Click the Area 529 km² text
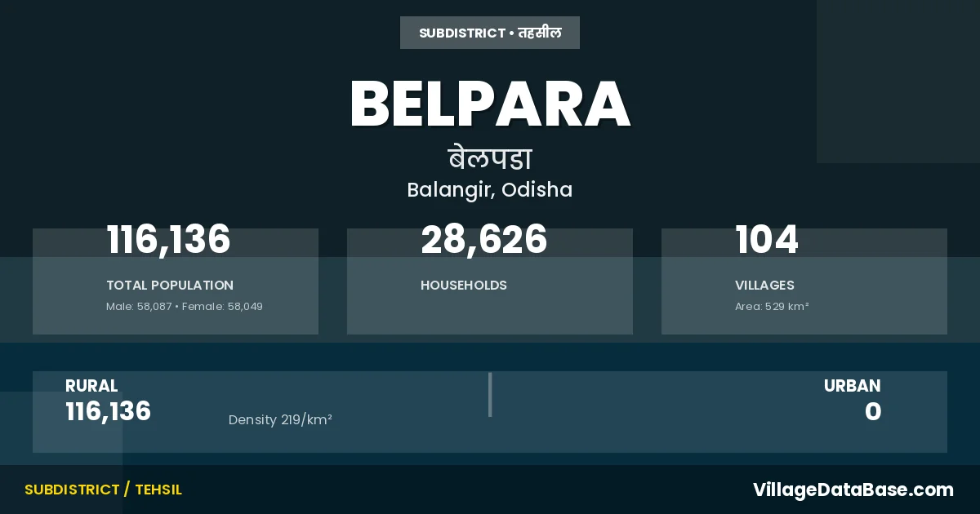The width and height of the screenshot is (980, 514). pyautogui.click(x=772, y=307)
